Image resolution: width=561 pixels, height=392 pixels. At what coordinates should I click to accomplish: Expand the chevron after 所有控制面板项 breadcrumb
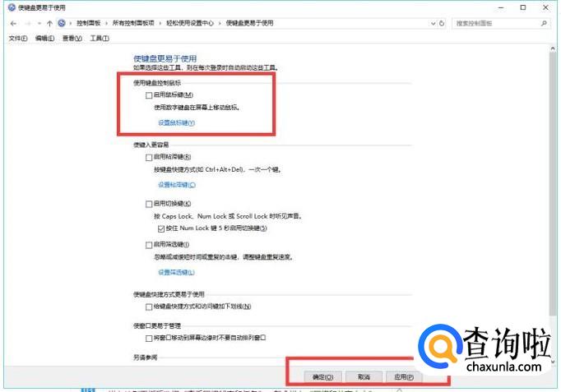point(160,24)
